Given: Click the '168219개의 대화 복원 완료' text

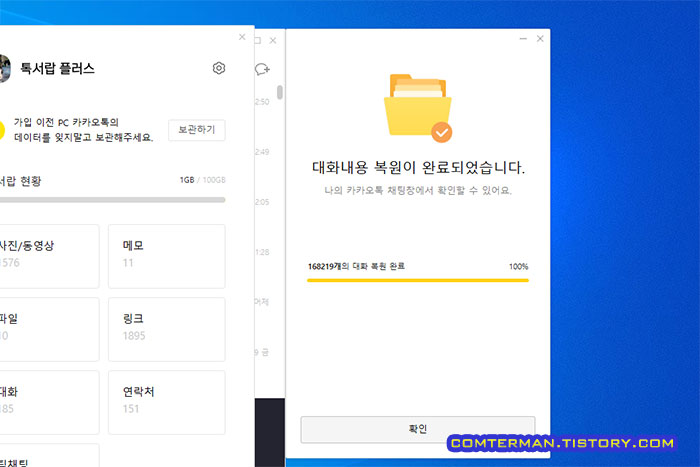Looking at the screenshot, I should point(356,266).
